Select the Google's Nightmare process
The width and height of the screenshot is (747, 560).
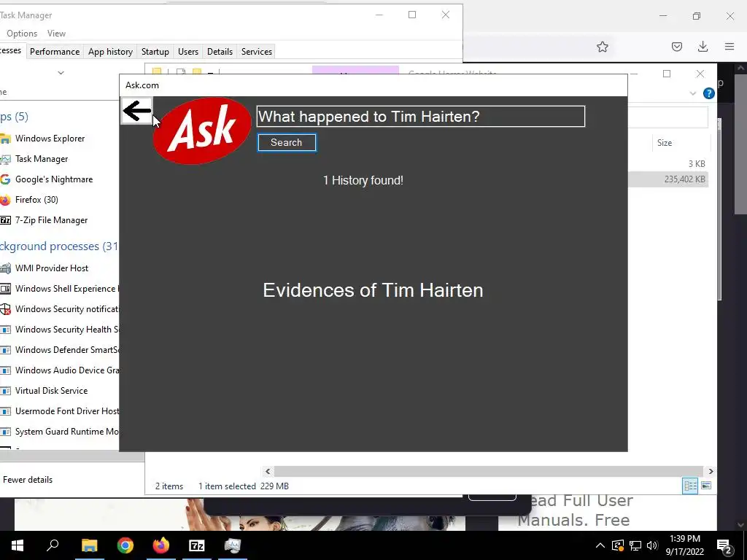click(60, 179)
